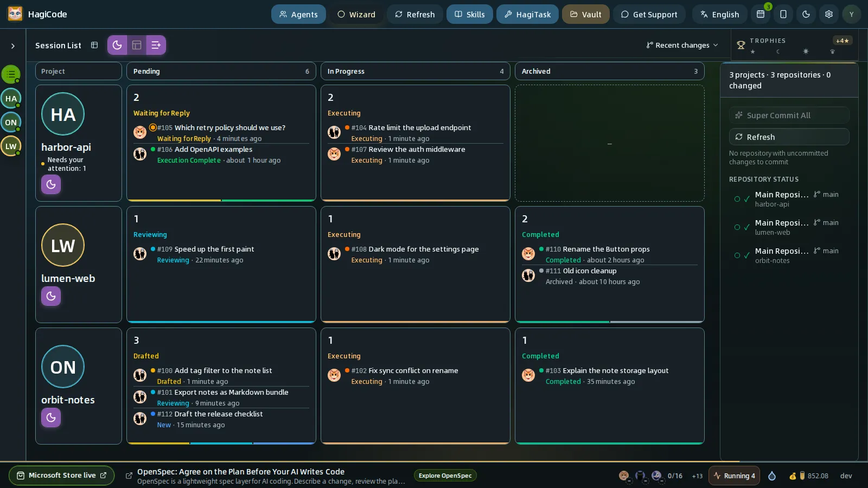Select the HA project in the sidebar
The width and height of the screenshot is (868, 488).
11,99
